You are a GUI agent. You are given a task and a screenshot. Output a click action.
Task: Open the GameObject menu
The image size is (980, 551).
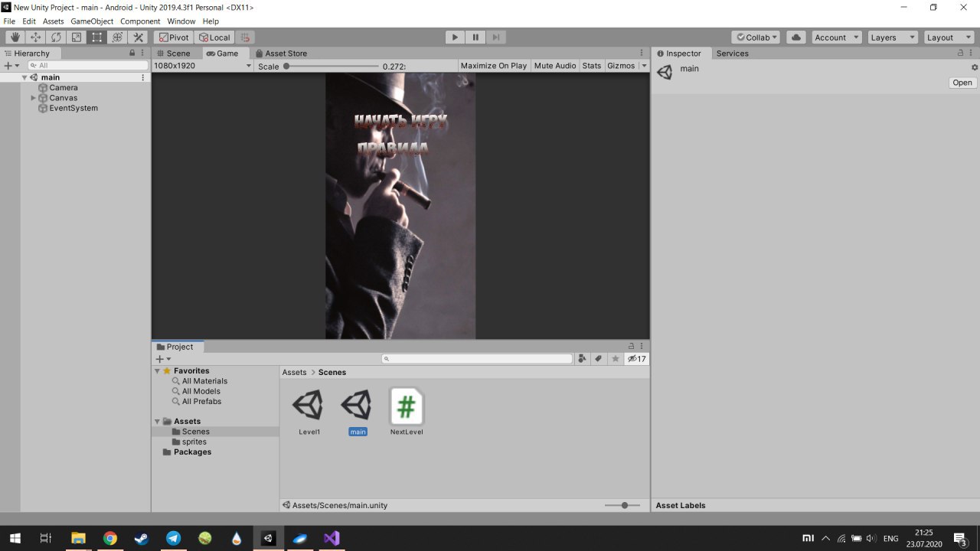[x=92, y=21]
